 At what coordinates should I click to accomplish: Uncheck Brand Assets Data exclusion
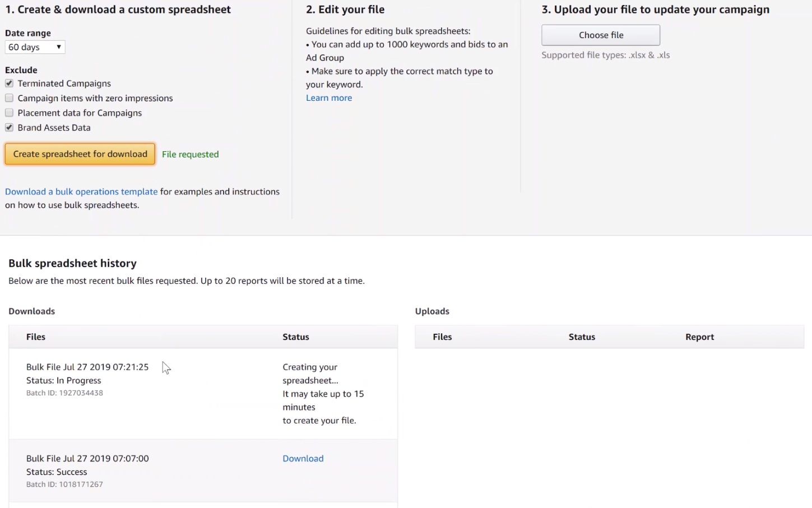tap(9, 128)
